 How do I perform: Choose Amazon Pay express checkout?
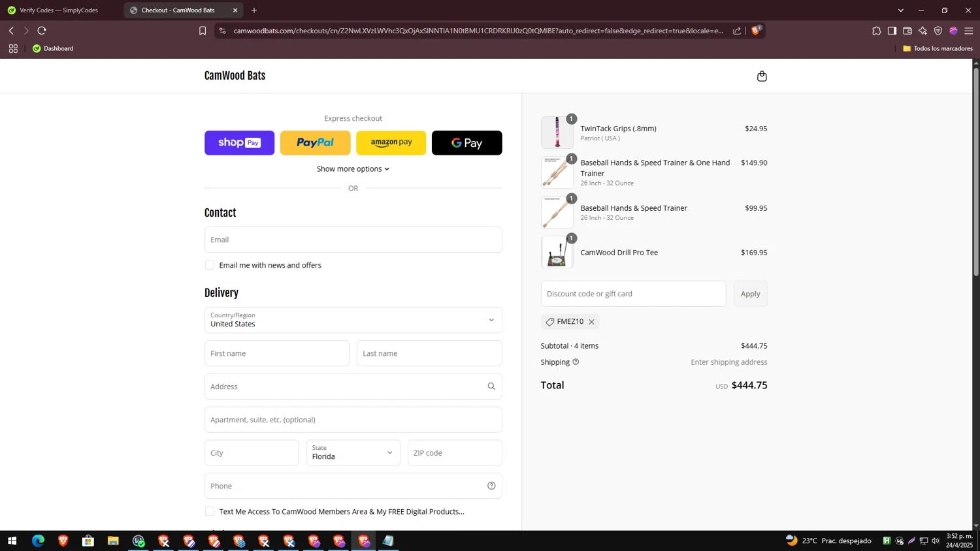click(x=391, y=143)
